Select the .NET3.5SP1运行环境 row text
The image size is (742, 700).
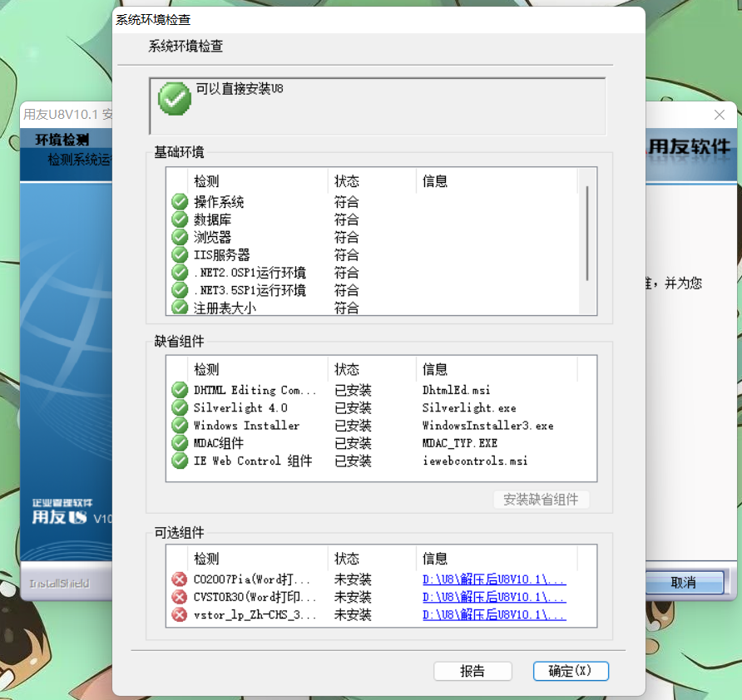[x=250, y=290]
